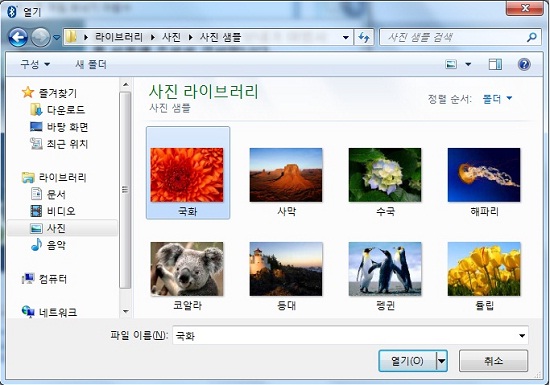Click the change view icon
550x385 pixels.
coord(451,64)
